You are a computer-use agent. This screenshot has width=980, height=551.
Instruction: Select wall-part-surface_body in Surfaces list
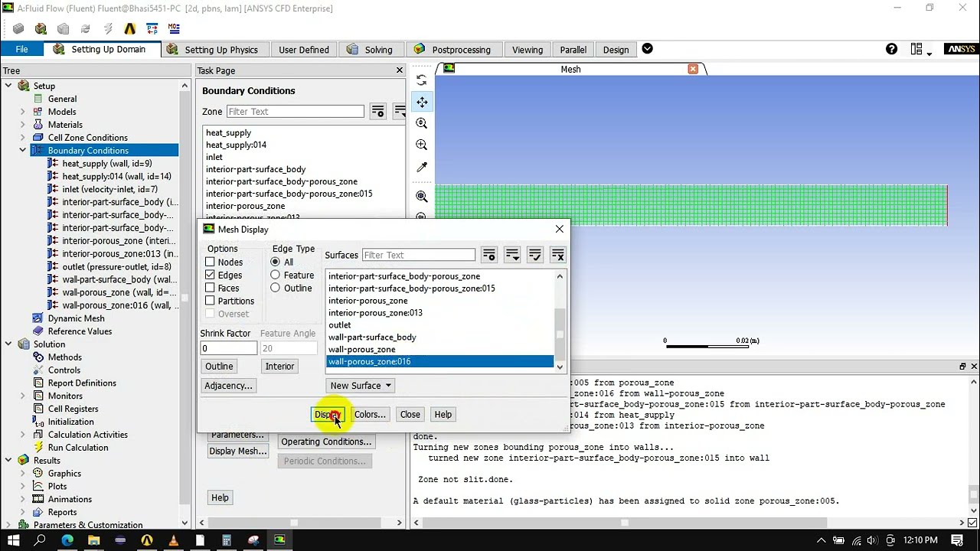pyautogui.click(x=439, y=337)
